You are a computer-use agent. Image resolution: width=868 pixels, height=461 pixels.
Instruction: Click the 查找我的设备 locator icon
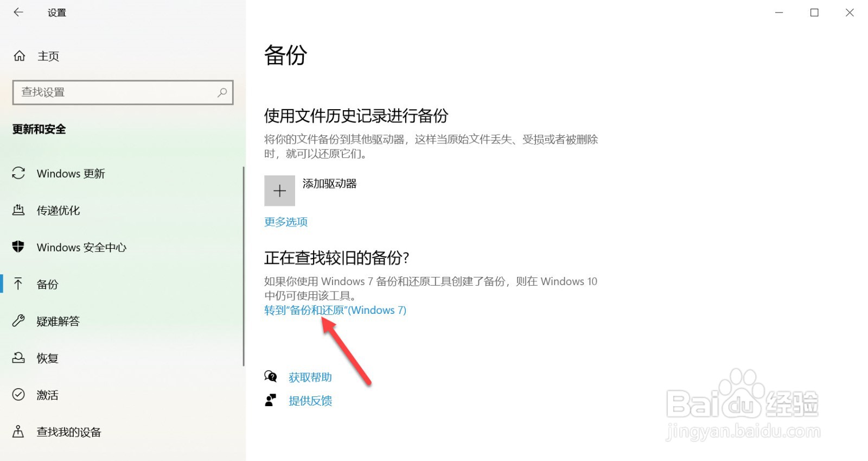(x=18, y=432)
